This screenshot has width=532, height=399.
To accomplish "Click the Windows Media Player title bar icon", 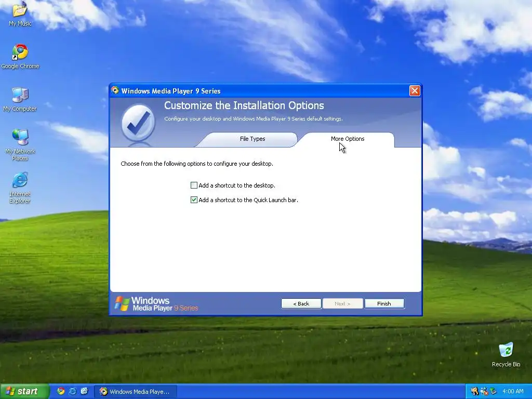I will tap(115, 90).
